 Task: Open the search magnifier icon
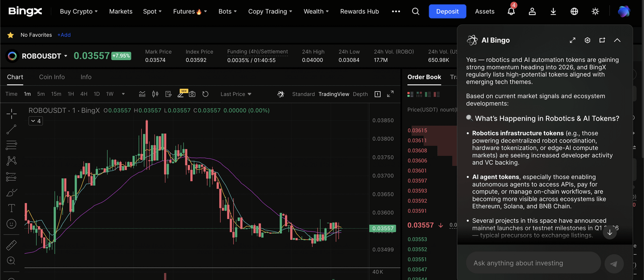[416, 11]
